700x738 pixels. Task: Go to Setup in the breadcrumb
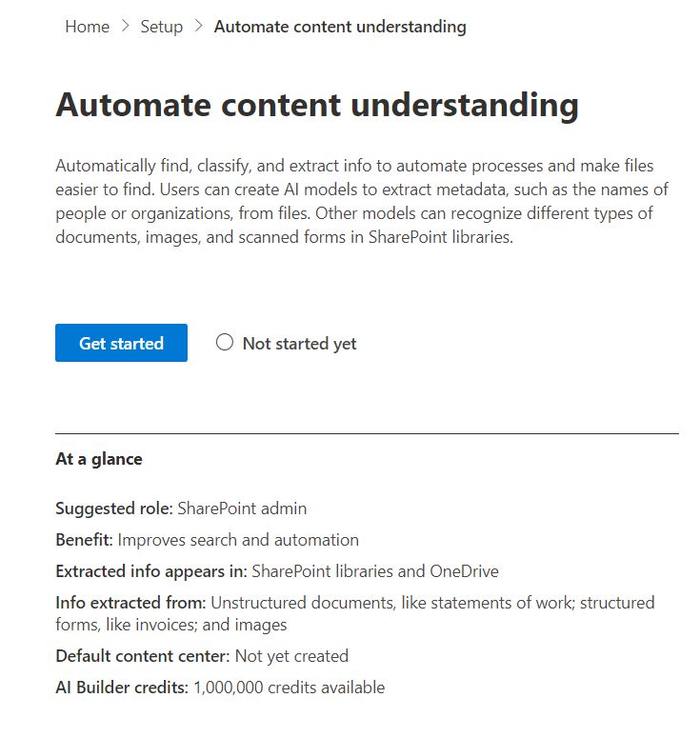161,27
